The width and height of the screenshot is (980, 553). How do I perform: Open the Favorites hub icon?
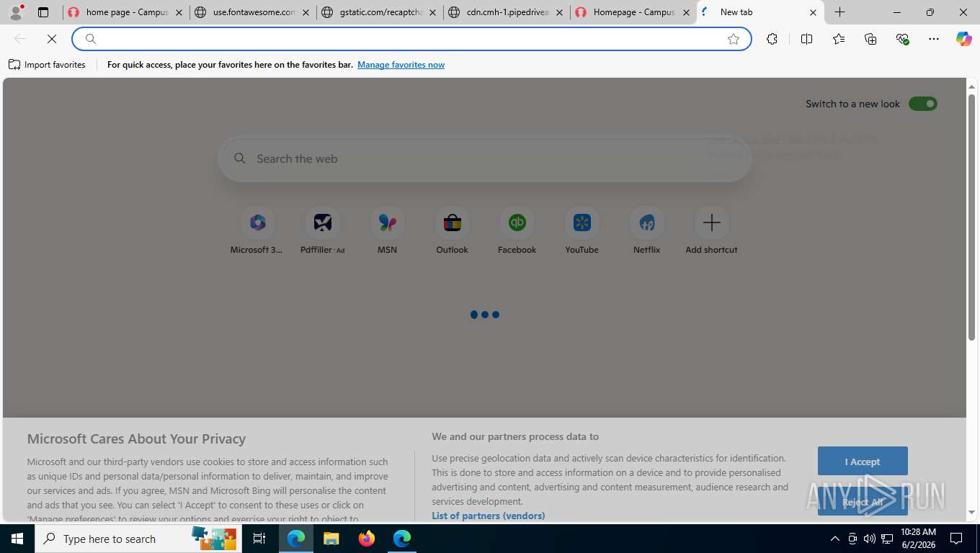[x=839, y=39]
